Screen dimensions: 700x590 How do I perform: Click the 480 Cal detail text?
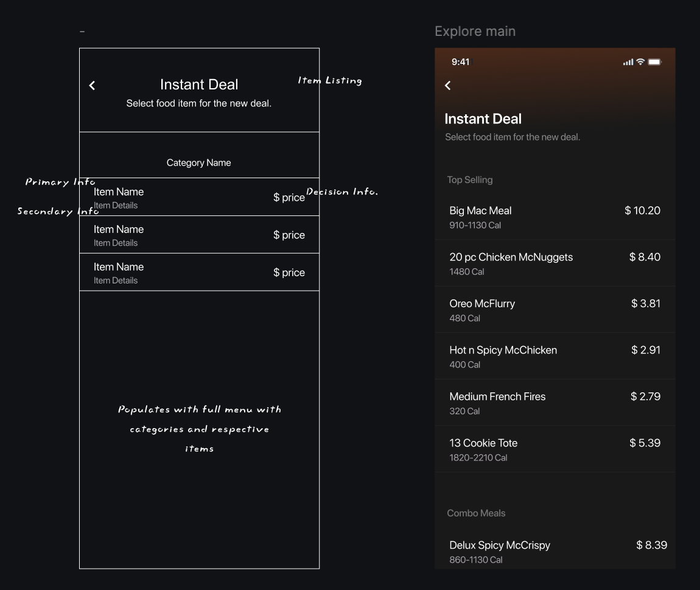pyautogui.click(x=464, y=318)
